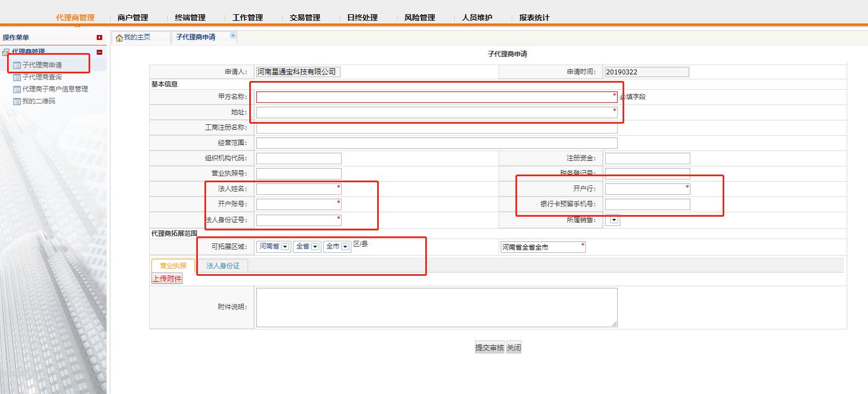The width and height of the screenshot is (868, 394).
Task: Switch to the 法人身份证 tab
Action: click(x=223, y=266)
